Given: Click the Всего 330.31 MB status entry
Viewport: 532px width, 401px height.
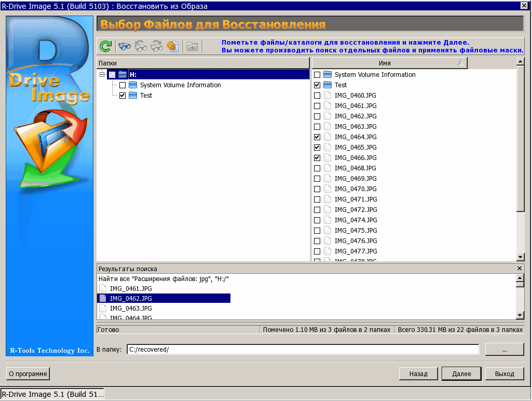Looking at the screenshot, I should coord(460,330).
